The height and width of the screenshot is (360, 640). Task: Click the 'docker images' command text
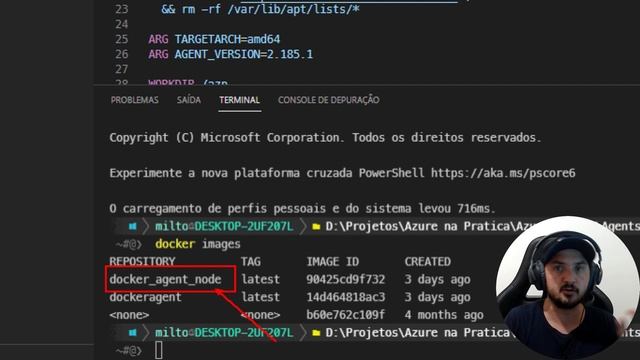(198, 244)
